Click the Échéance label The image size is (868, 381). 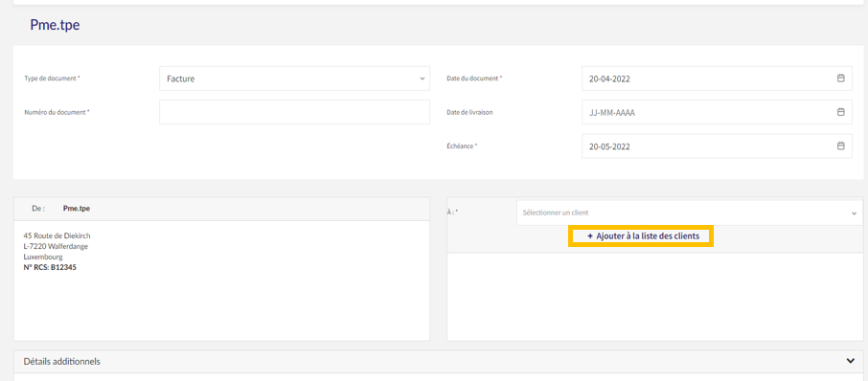(x=462, y=146)
